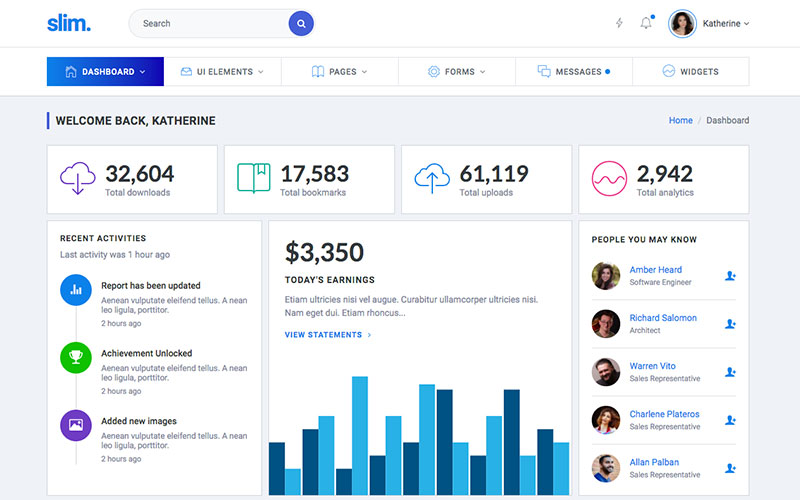This screenshot has height=500, width=800.
Task: Open the UI Elements menu
Action: click(222, 71)
